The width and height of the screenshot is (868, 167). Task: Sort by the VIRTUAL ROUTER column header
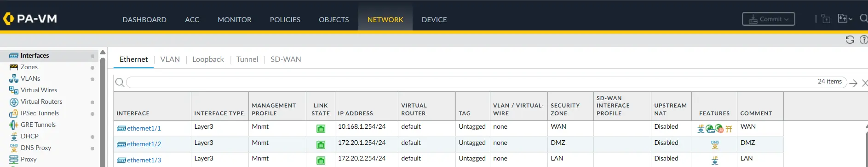tap(414, 109)
